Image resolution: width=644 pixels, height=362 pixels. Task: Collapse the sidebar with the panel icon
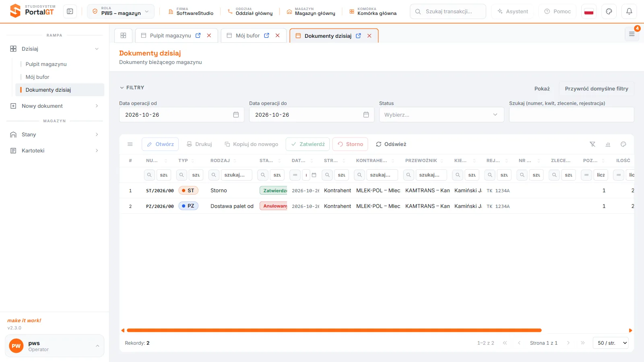(70, 12)
